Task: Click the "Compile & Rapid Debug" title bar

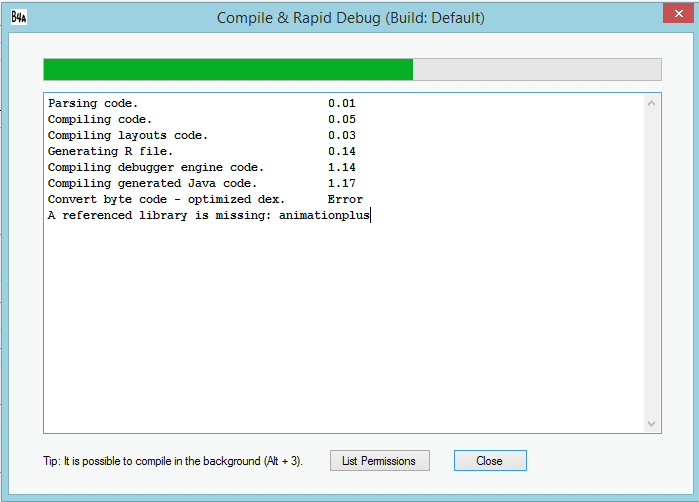Action: point(350,17)
